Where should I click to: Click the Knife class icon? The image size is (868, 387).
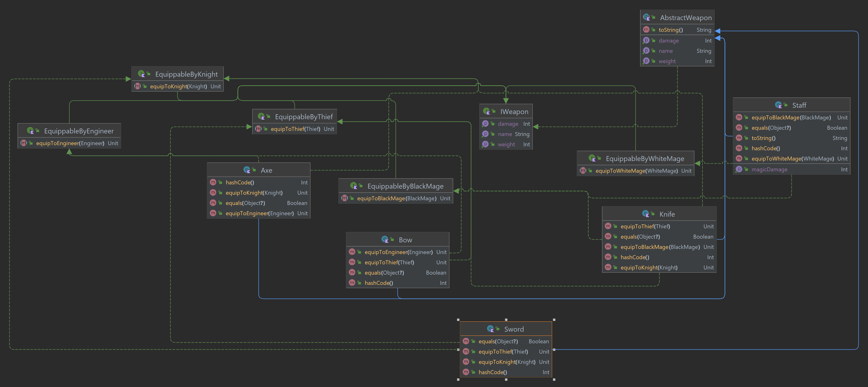tap(646, 214)
